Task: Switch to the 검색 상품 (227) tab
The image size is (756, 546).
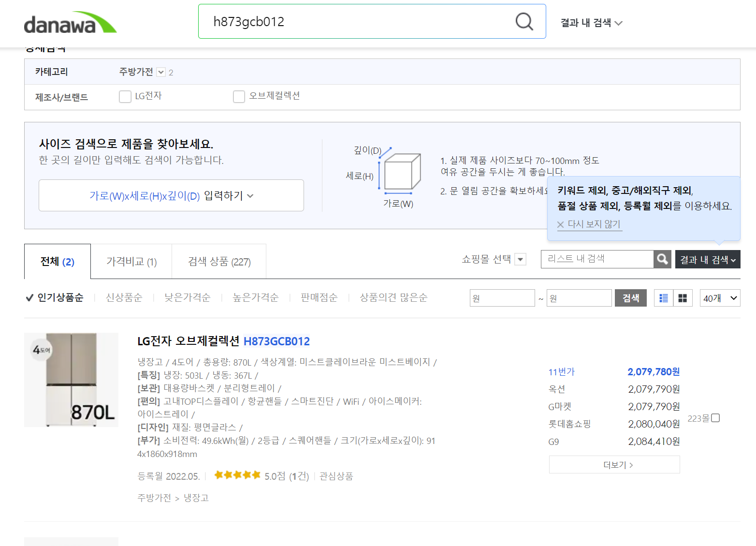Action: 219,262
